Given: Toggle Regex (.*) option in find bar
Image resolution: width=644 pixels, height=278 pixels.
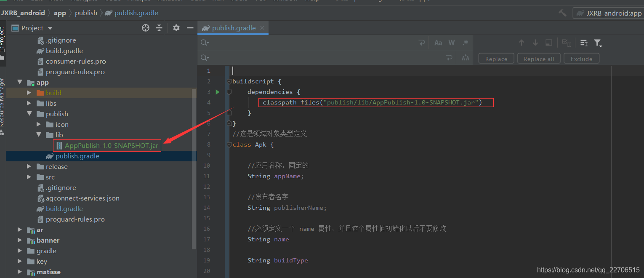Looking at the screenshot, I should pyautogui.click(x=465, y=43).
